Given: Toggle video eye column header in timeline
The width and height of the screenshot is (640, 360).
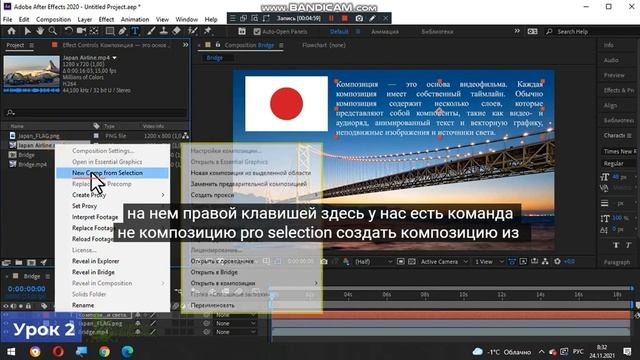Looking at the screenshot, I should coord(6,306).
